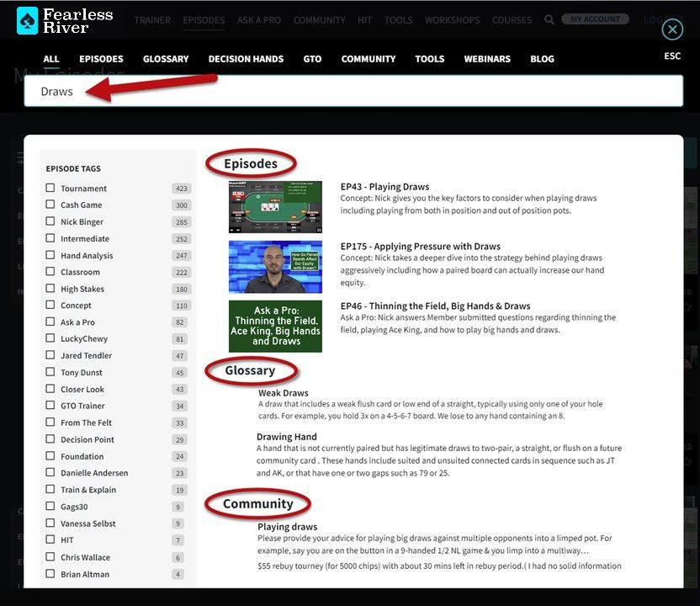Select the GTO Trainer checkbox
The height and width of the screenshot is (606, 700).
tap(51, 406)
